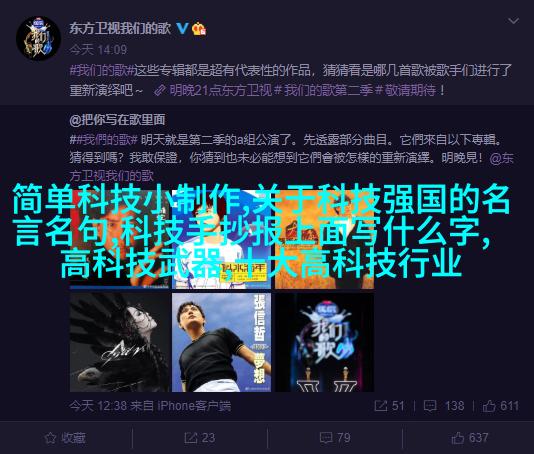This screenshot has height=454, width=534.
Task: Open the #我们的歌第二季# hashtag
Action: pos(329,90)
